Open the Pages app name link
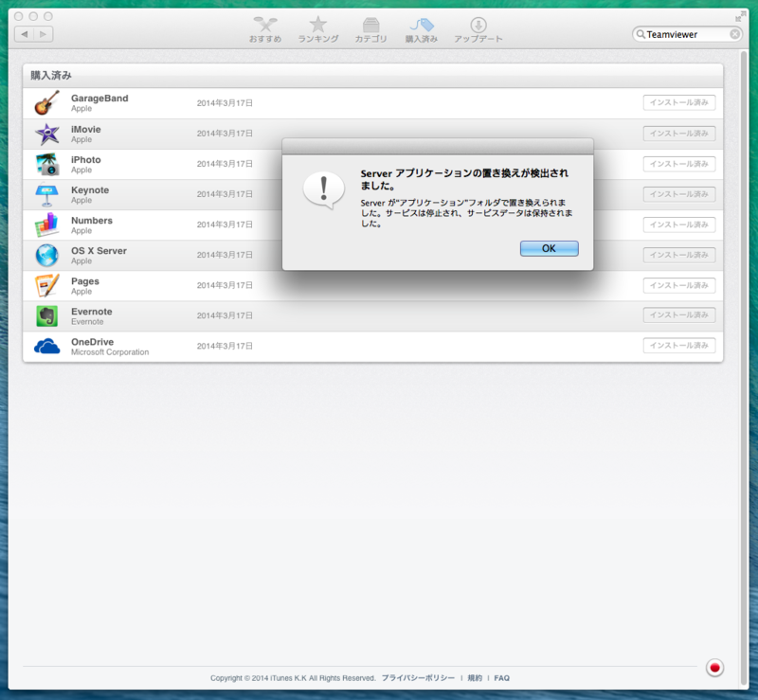This screenshot has height=700, width=758. tap(85, 281)
